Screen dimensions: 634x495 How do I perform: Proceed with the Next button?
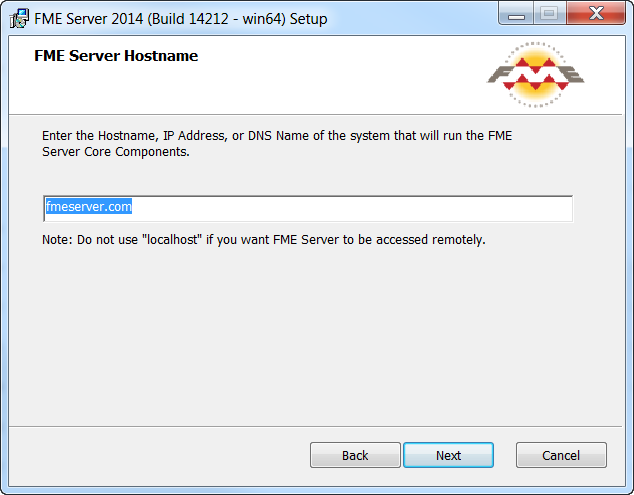(x=448, y=455)
